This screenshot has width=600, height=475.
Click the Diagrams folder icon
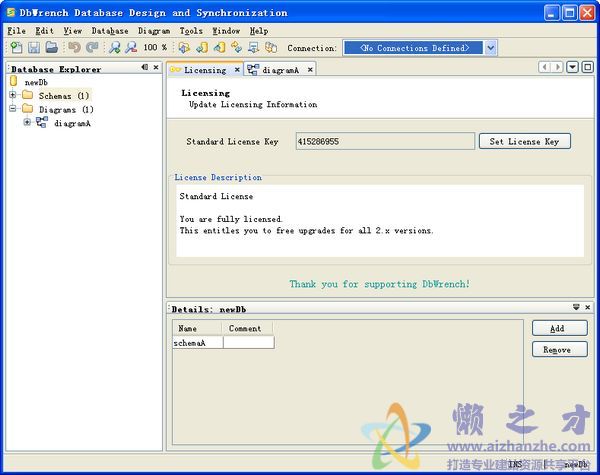28,109
